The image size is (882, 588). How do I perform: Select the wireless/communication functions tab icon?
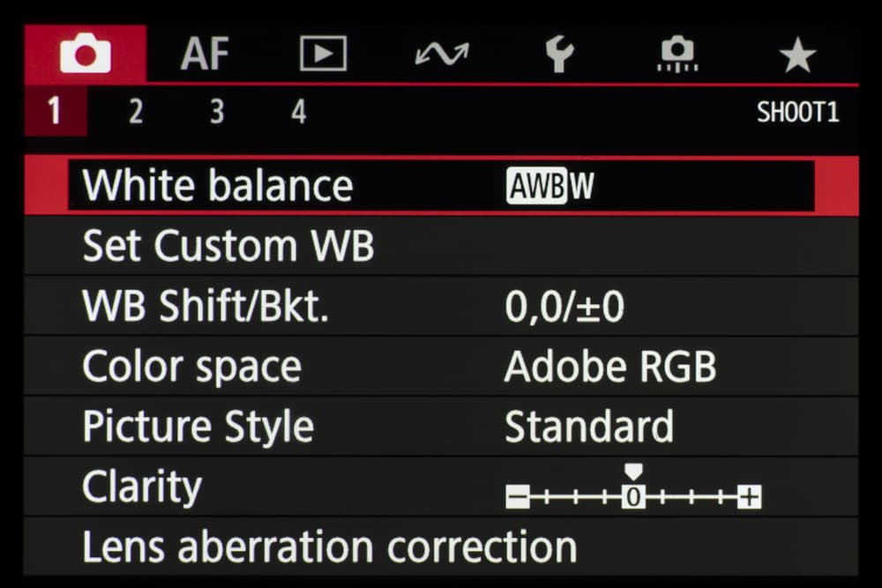coord(441,55)
